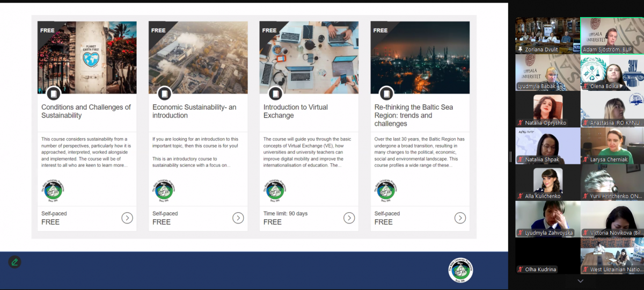This screenshot has width=644, height=290.
Task: Click arrow button on Economic Sustainability card
Action: pyautogui.click(x=238, y=218)
